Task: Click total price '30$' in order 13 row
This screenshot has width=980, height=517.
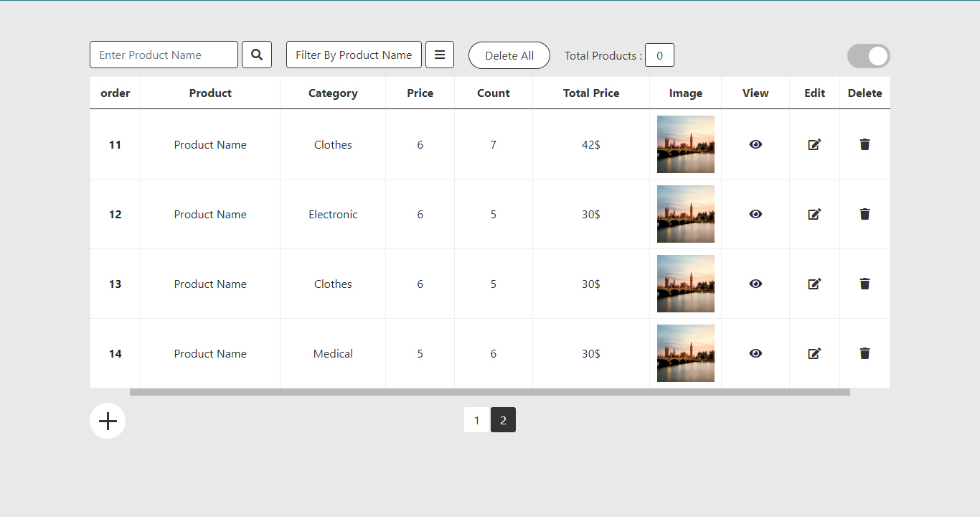Action: pos(591,284)
